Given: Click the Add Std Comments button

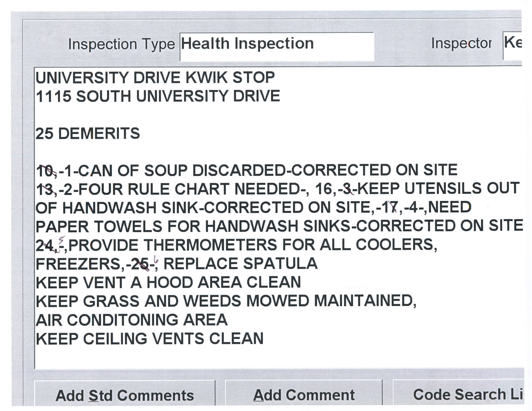Looking at the screenshot, I should [x=124, y=395].
